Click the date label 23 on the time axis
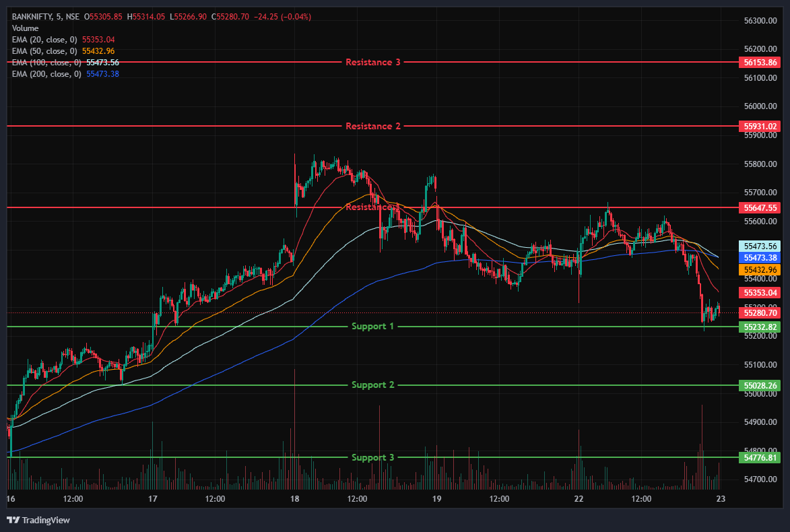This screenshot has height=532, width=790. click(721, 499)
